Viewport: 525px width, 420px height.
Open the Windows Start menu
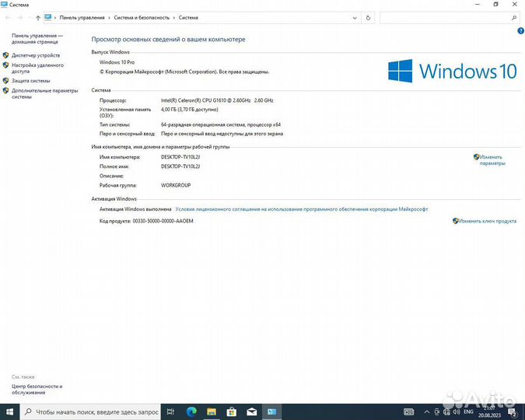(x=9, y=412)
